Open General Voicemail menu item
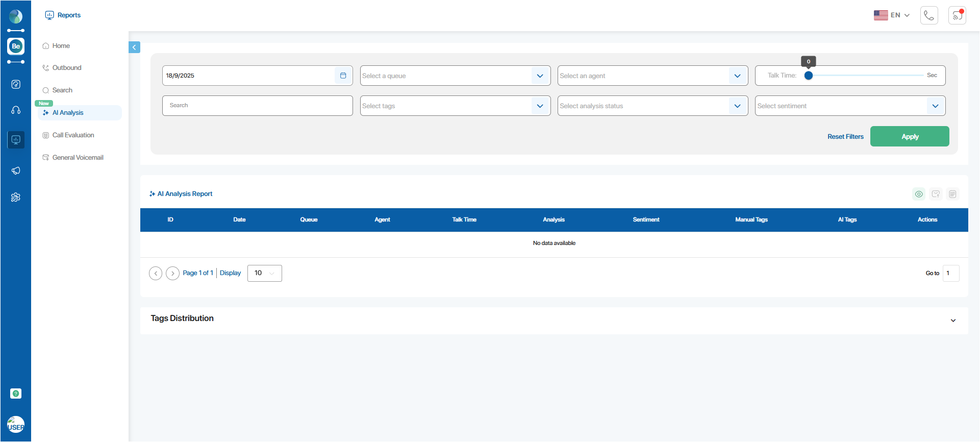980x442 pixels. [78, 158]
